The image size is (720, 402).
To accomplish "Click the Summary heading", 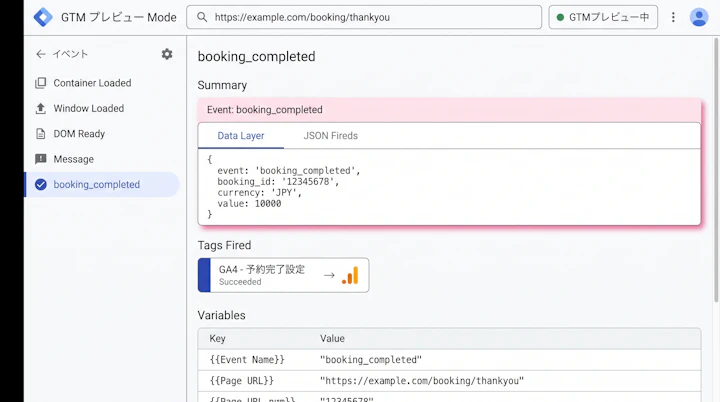I will point(222,85).
